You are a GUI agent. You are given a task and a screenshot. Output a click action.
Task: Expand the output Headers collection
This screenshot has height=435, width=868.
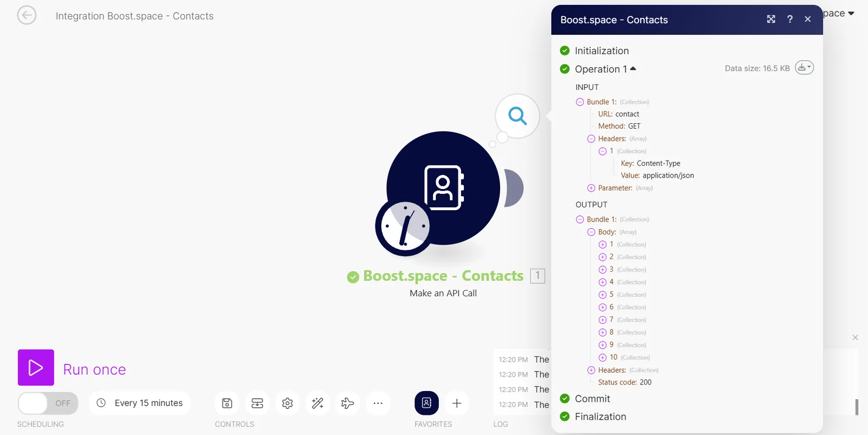pyautogui.click(x=591, y=370)
